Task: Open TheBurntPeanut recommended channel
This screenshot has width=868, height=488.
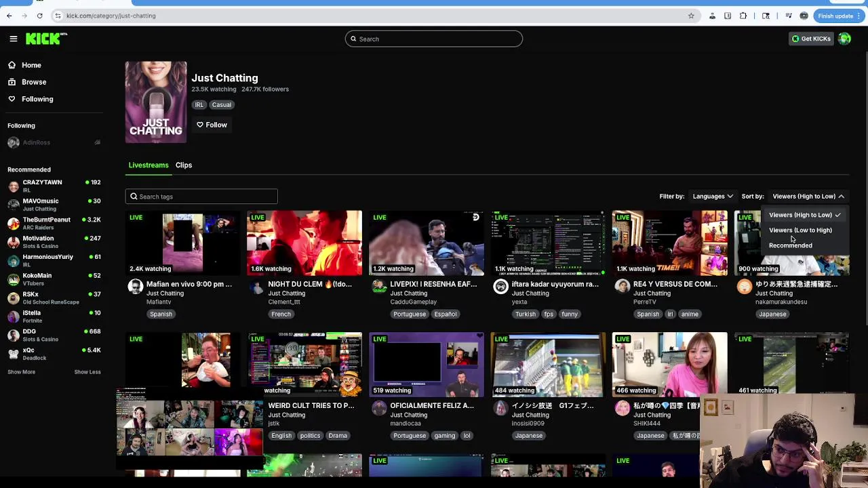Action: tap(54, 223)
